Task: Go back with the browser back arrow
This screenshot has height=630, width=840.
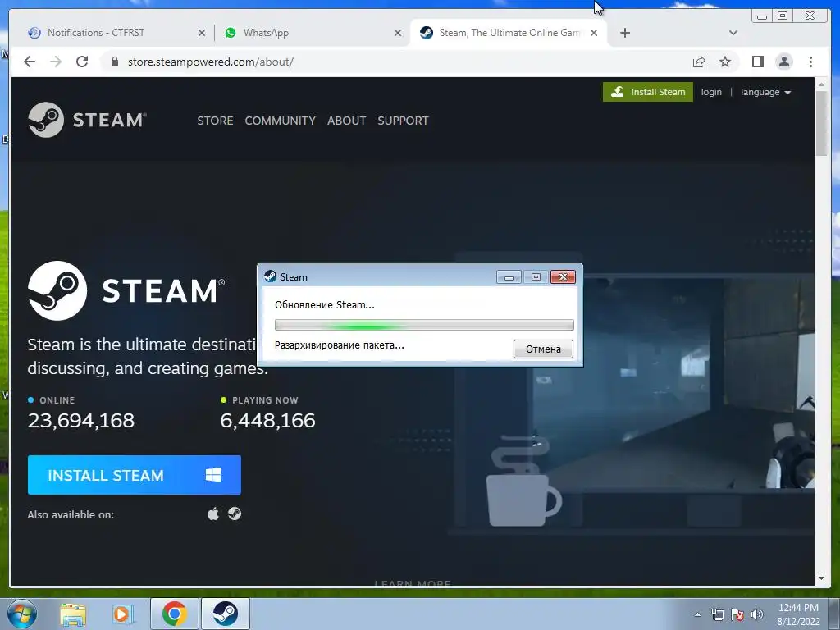Action: point(30,62)
